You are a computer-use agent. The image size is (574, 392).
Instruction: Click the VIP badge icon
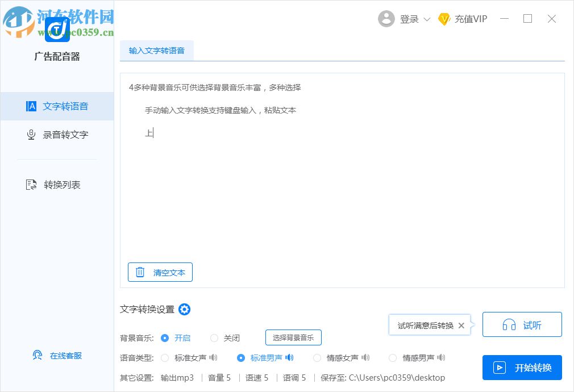[445, 19]
